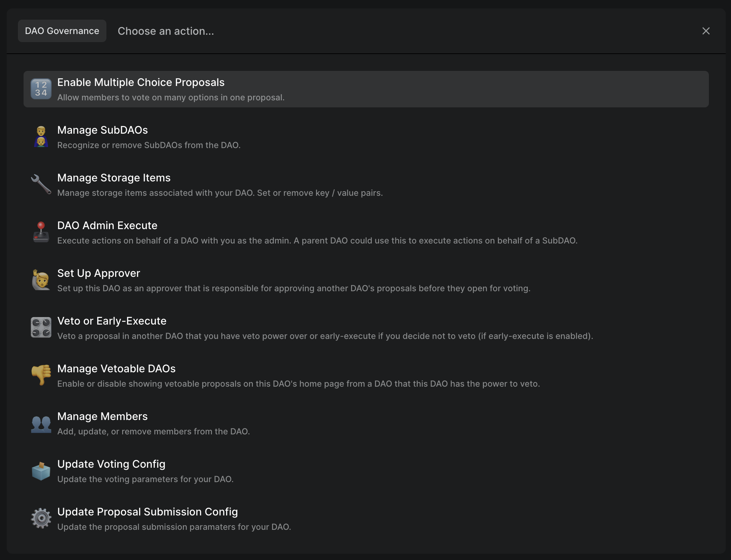Click the Manage Members people icon
The image size is (731, 560).
[x=41, y=422]
